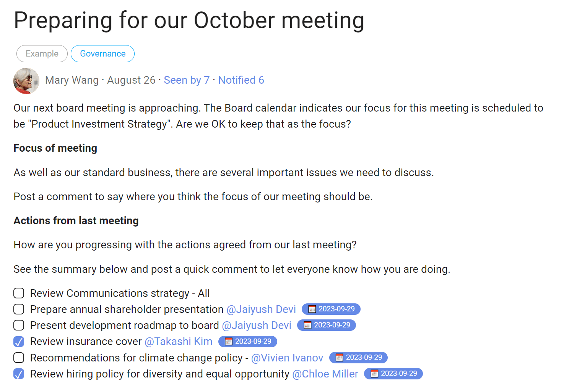The width and height of the screenshot is (564, 392).
Task: Check Recommendations for climate change policy task
Action: 19,358
